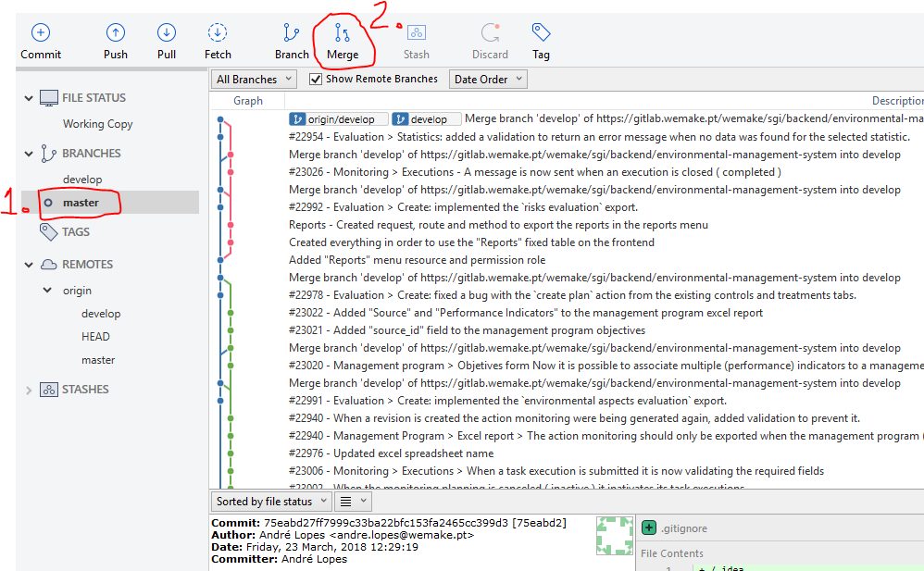Create a new branch via Branch icon

pyautogui.click(x=292, y=33)
